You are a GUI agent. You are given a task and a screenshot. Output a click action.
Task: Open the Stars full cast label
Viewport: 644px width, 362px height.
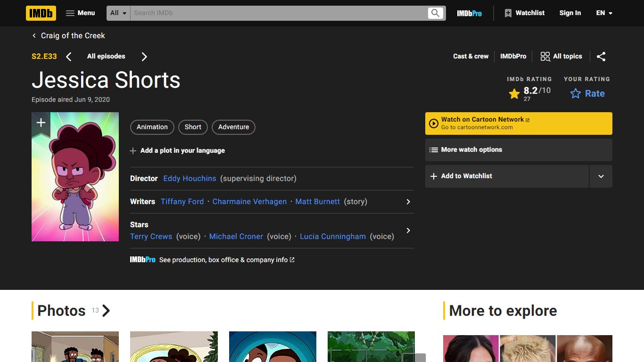click(x=139, y=225)
